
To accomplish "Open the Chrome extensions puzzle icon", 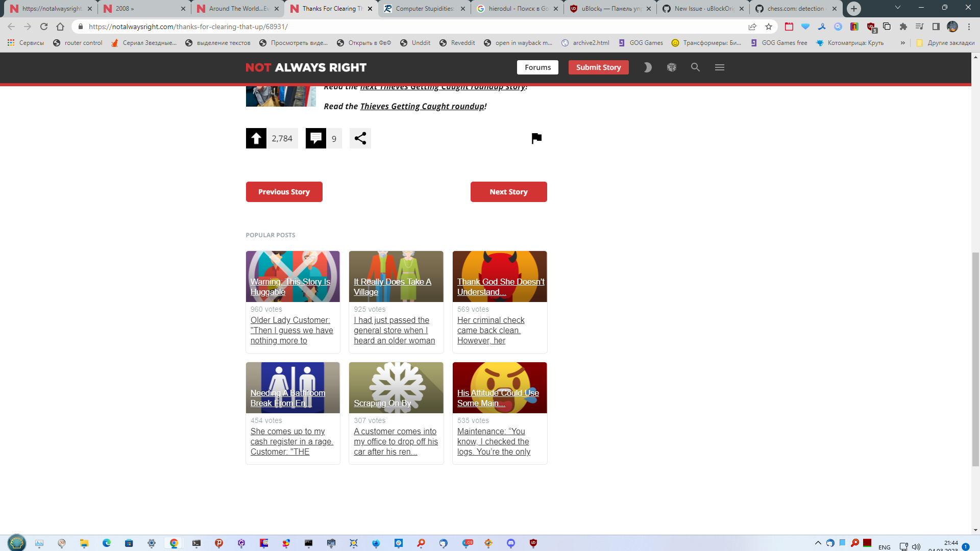I will [x=903, y=27].
